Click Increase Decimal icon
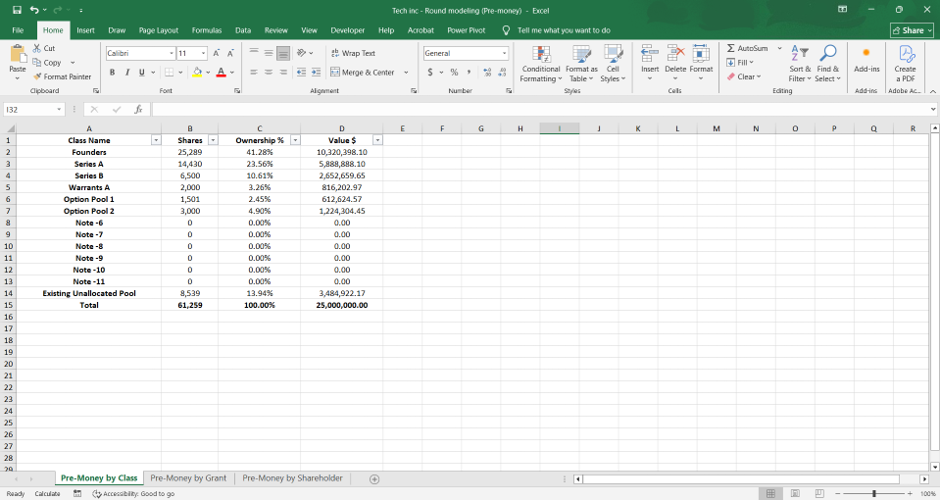This screenshot has height=500, width=940. pos(487,72)
